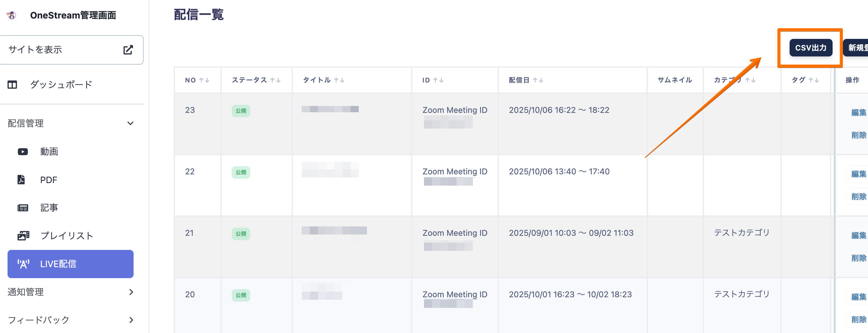Click the 記事 article icon
The width and height of the screenshot is (868, 333).
tap(23, 208)
